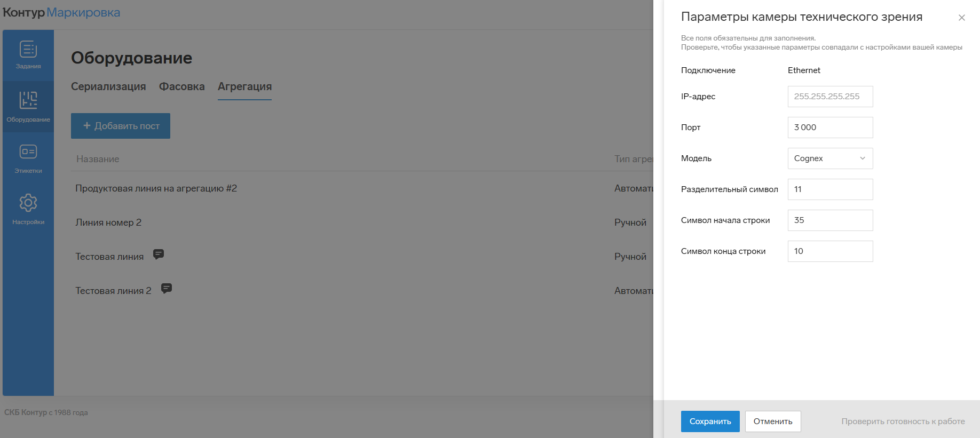The height and width of the screenshot is (438, 980).
Task: Focus the IP-адрес input field
Action: (830, 97)
